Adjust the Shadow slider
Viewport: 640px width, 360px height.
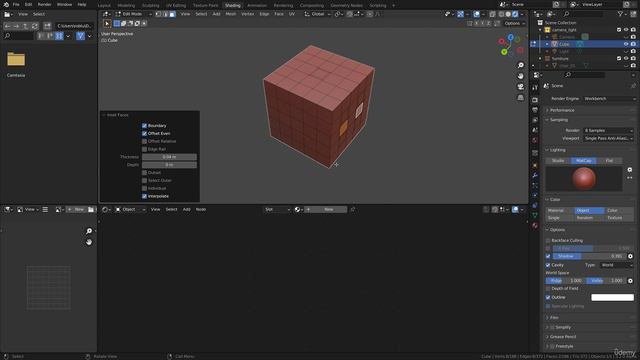[x=589, y=256]
